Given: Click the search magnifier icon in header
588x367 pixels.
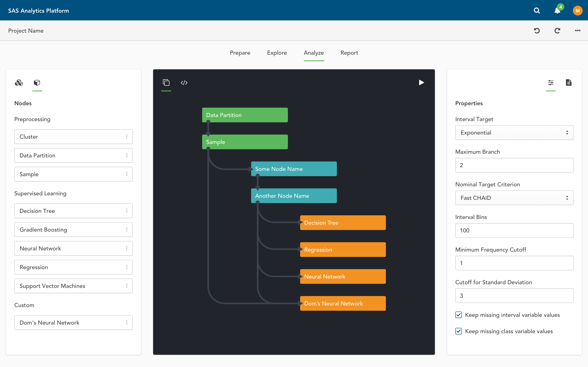Looking at the screenshot, I should (537, 11).
